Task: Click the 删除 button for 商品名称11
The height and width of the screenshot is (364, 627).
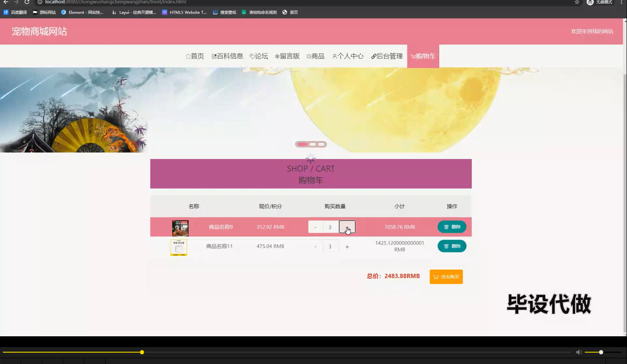Action: click(x=452, y=246)
